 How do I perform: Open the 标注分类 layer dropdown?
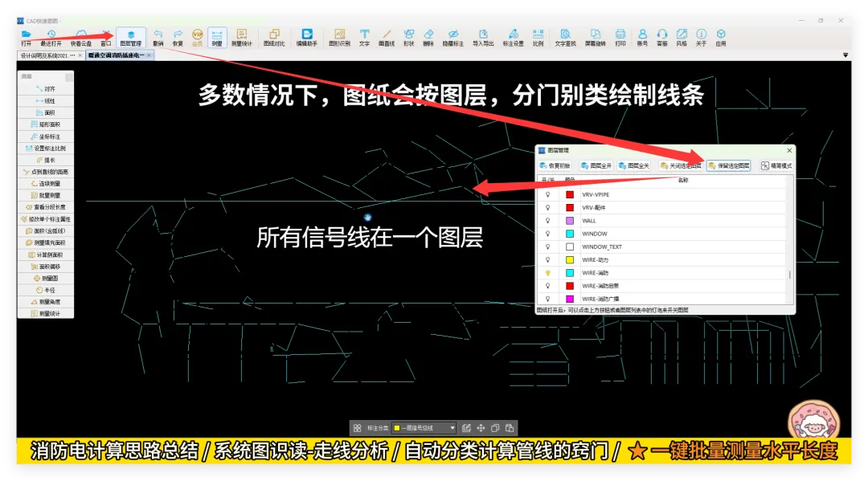tap(424, 428)
